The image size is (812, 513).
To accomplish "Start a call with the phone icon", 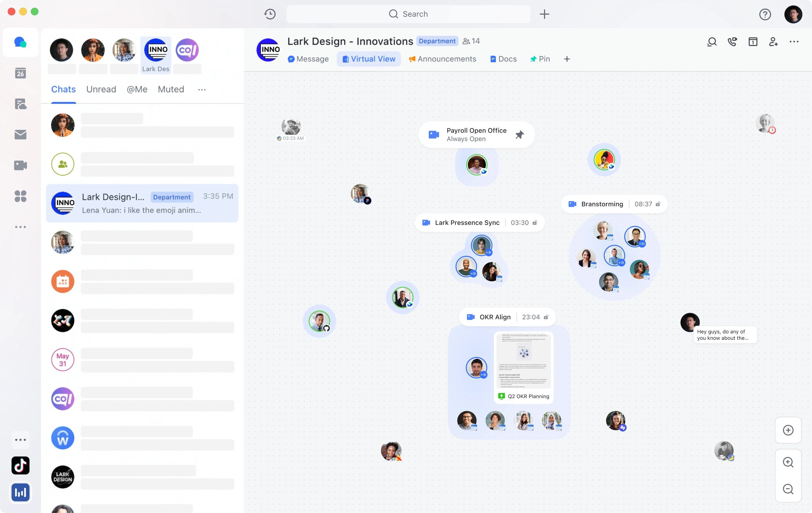I will (732, 42).
